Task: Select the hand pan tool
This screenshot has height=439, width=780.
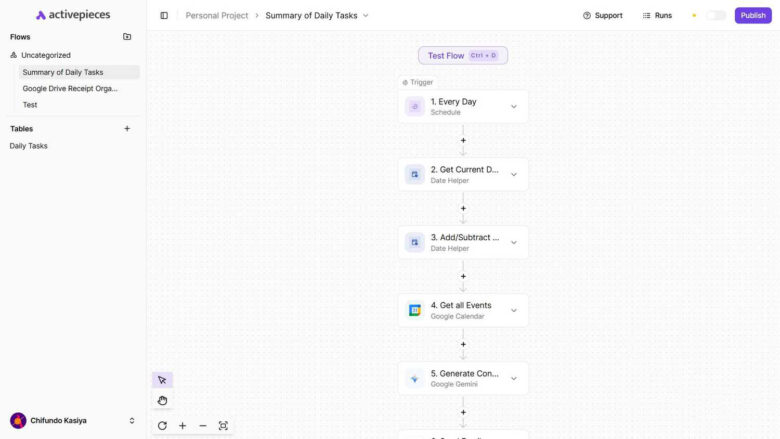Action: 162,401
